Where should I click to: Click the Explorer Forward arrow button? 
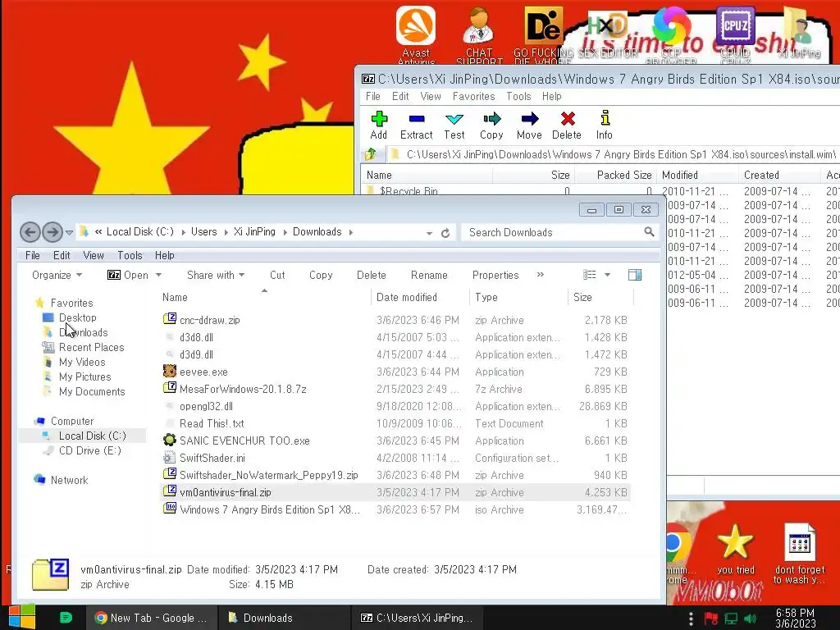tap(52, 232)
